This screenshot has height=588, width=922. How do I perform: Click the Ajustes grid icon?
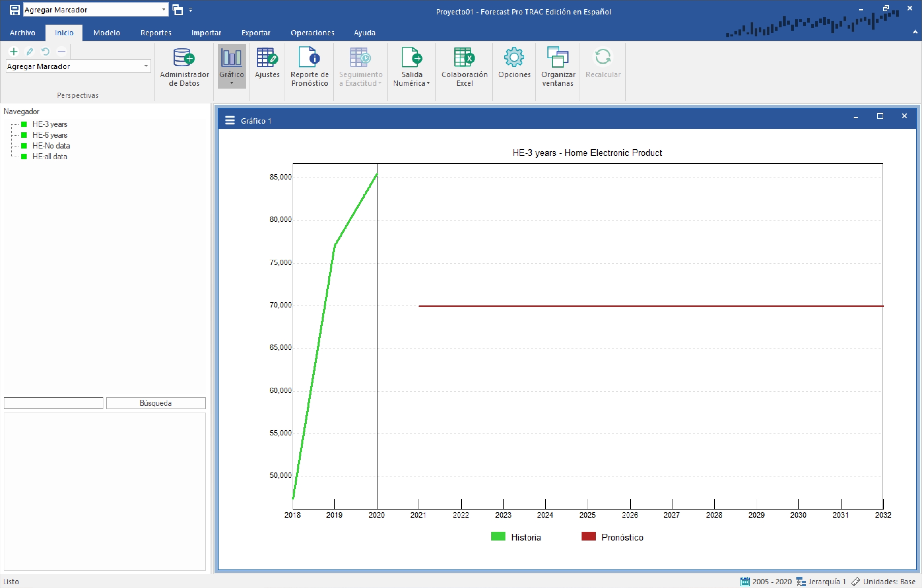click(x=267, y=58)
